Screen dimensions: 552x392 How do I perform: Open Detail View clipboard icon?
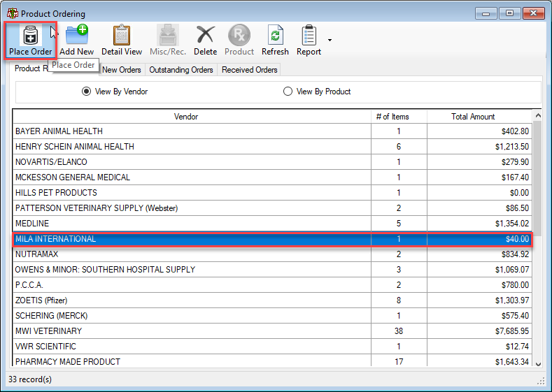[x=122, y=35]
